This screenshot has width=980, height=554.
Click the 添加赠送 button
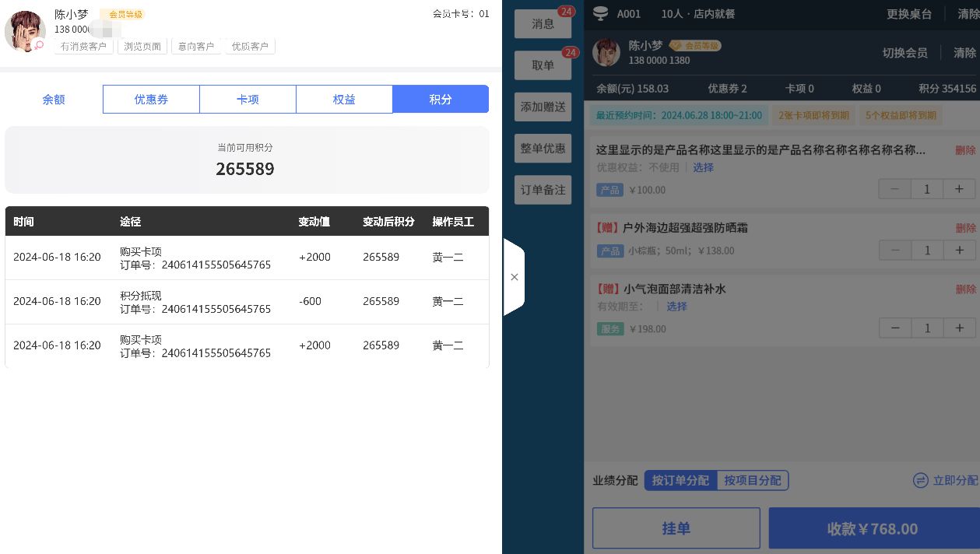click(x=543, y=107)
